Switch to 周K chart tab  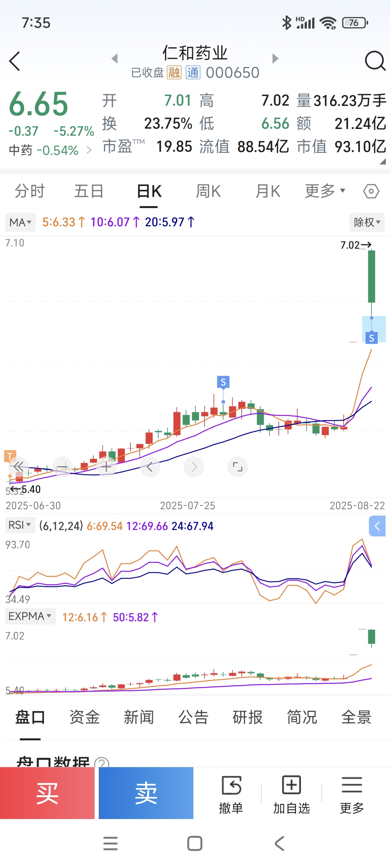point(208,191)
